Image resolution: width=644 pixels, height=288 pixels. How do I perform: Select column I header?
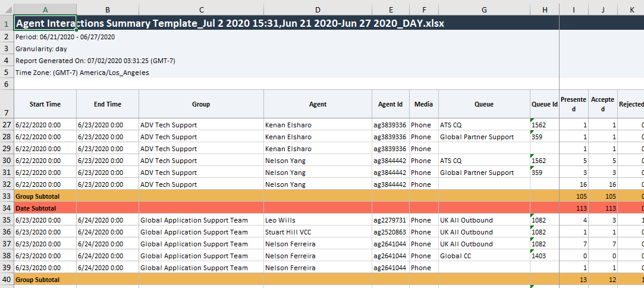point(574,10)
